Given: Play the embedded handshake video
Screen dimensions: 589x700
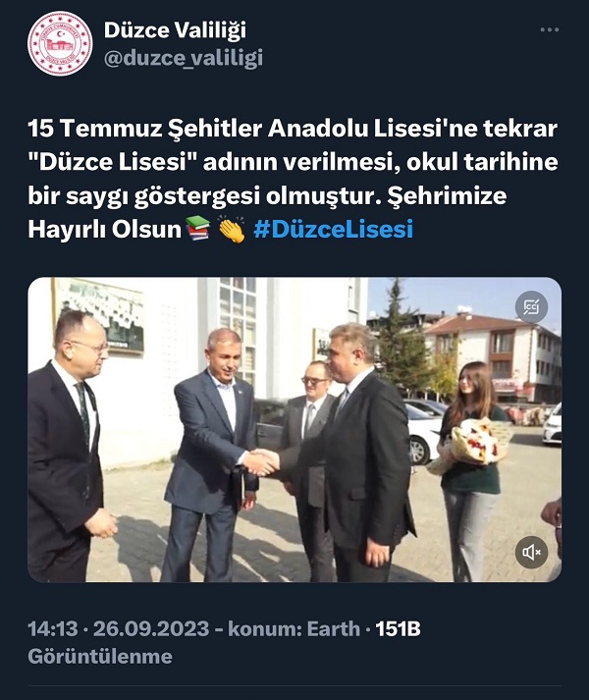Looking at the screenshot, I should pyautogui.click(x=294, y=429).
